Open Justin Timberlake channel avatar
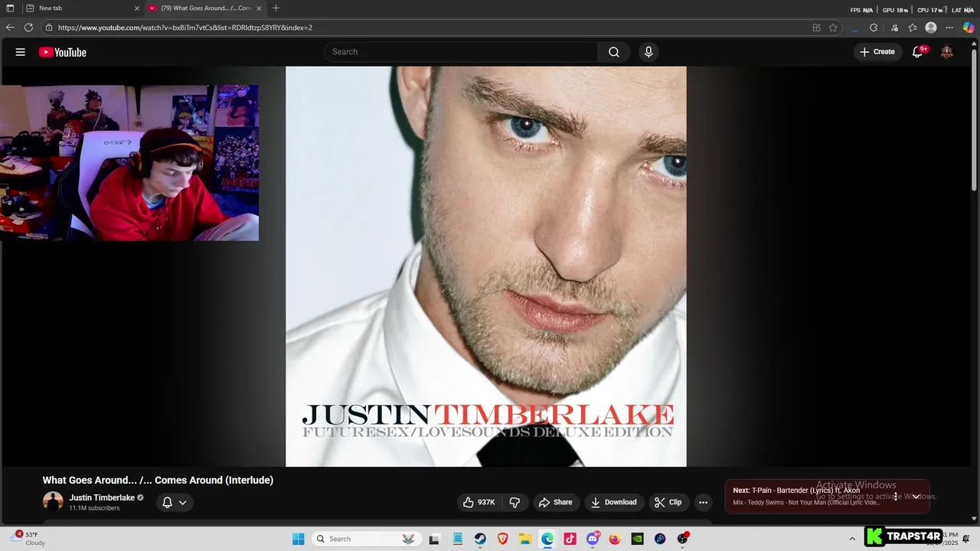The width and height of the screenshot is (980, 551). tap(53, 502)
